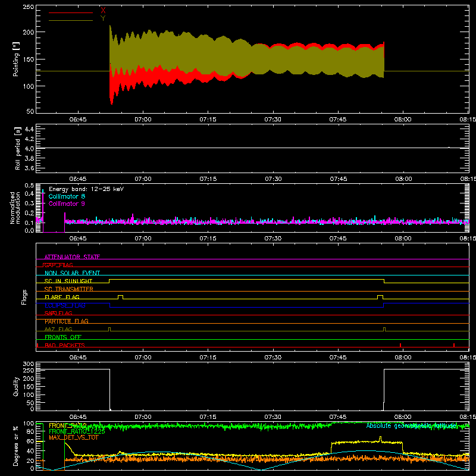This screenshot has width=476, height=476.
Task: Click the ATTENUATOR_STATE flag label
Action: [72, 257]
